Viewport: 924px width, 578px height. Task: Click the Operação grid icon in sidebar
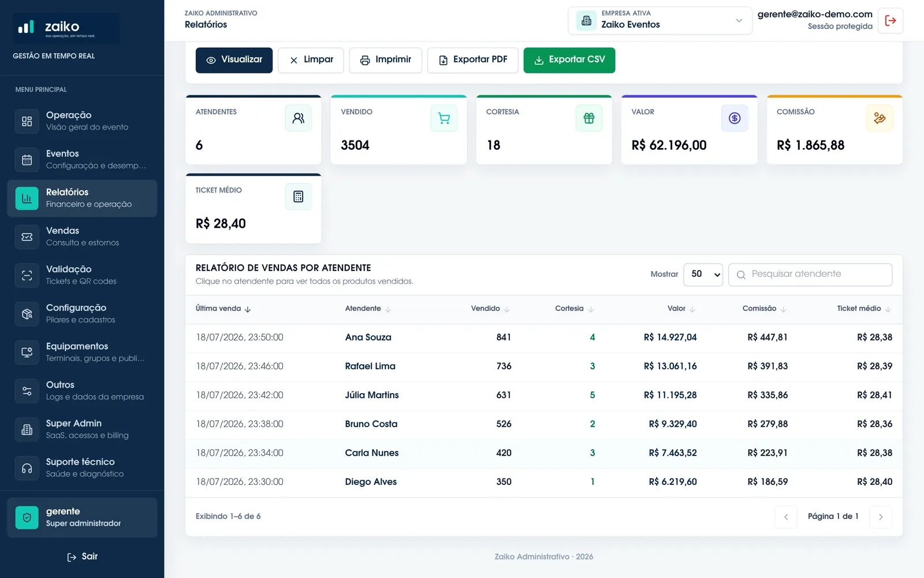point(27,121)
